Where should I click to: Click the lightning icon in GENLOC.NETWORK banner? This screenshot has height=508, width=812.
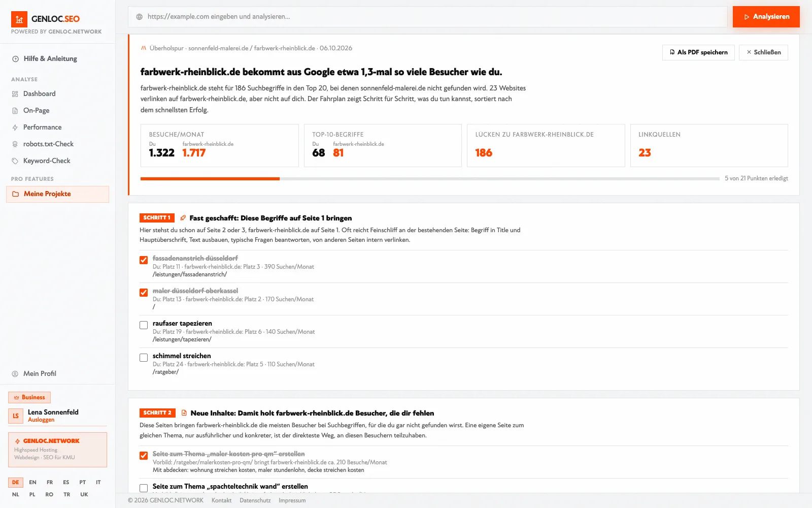[18, 441]
